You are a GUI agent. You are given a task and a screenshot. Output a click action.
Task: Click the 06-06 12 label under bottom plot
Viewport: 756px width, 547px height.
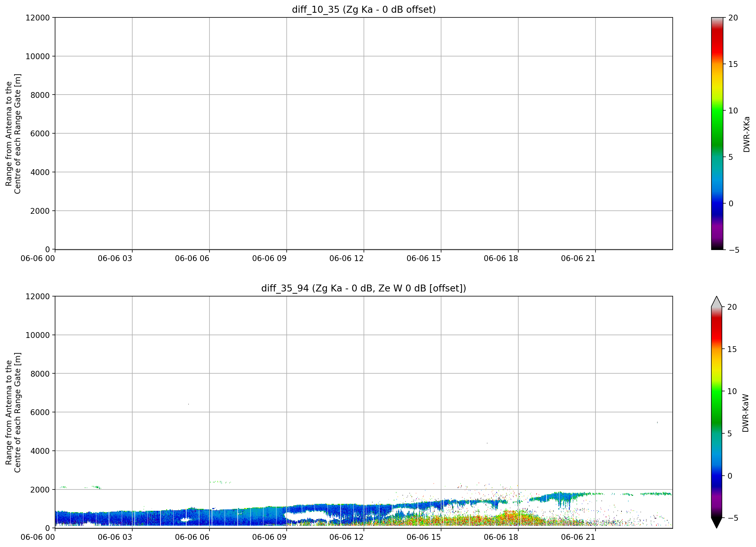tap(347, 537)
